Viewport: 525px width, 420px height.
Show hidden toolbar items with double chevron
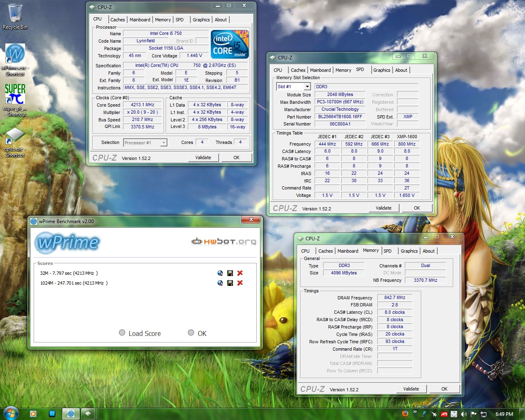415,412
